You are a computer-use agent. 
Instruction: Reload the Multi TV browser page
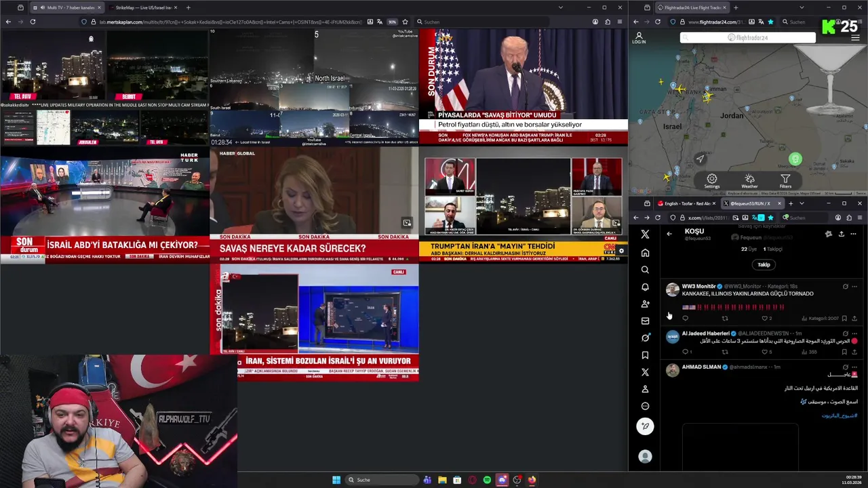[33, 22]
